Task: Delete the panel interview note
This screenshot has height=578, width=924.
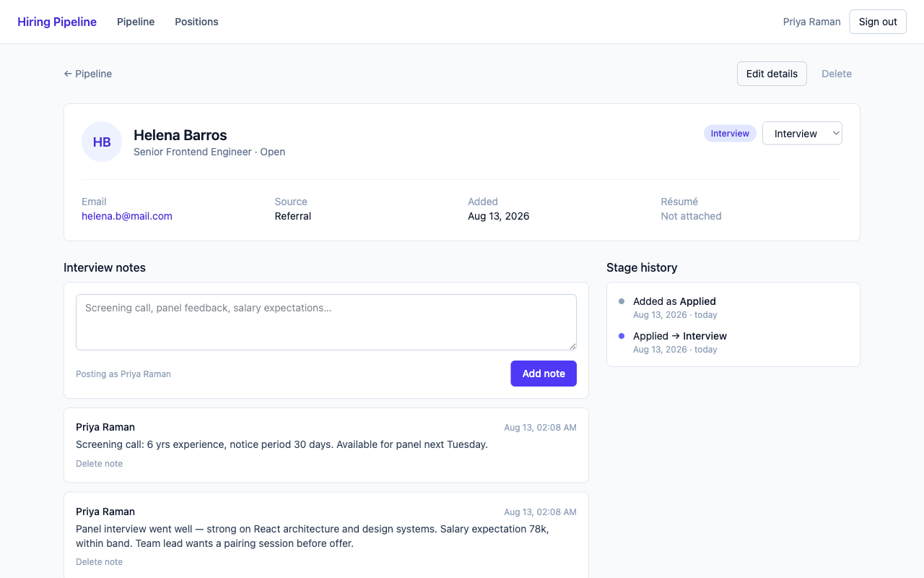Action: point(99,562)
